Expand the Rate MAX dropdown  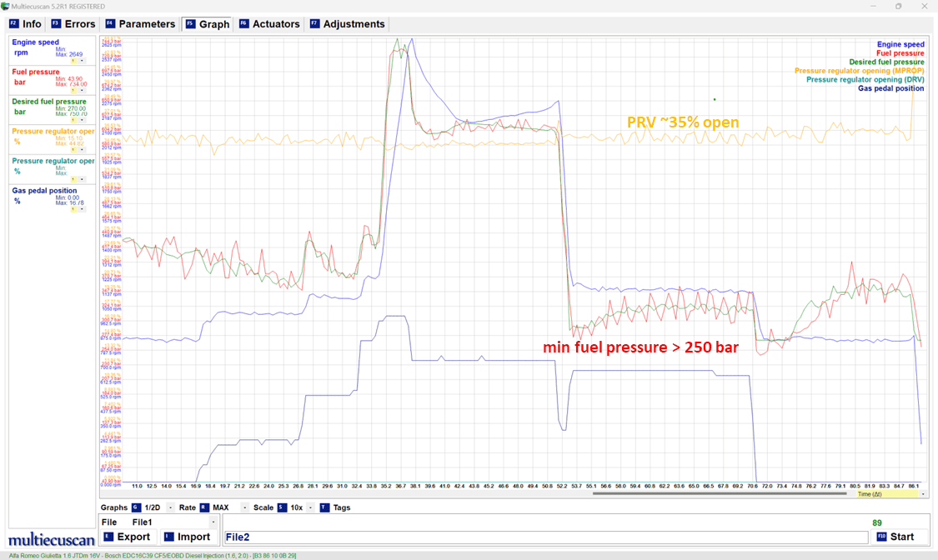[245, 507]
